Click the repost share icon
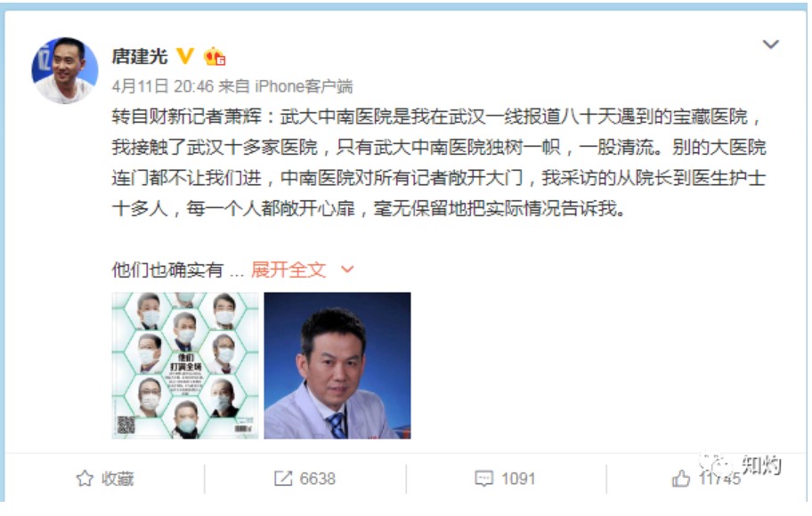Viewport: 812px width, 516px height. click(283, 479)
